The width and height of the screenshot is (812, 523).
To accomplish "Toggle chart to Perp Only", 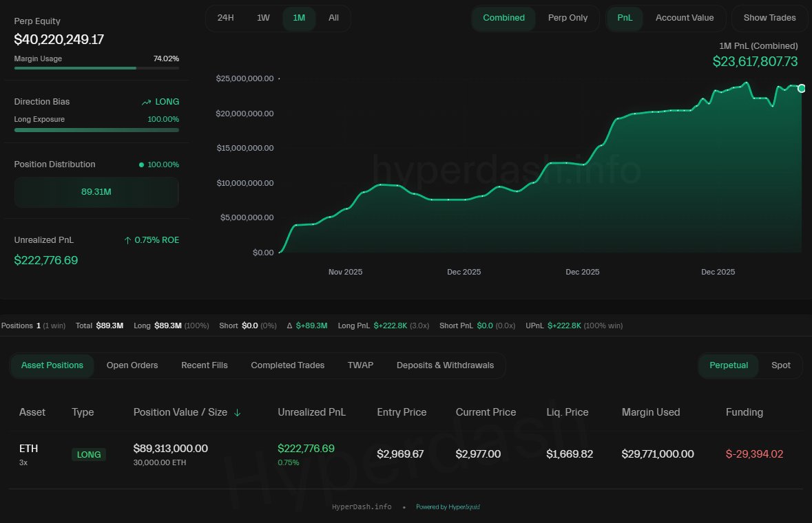I will (x=568, y=18).
